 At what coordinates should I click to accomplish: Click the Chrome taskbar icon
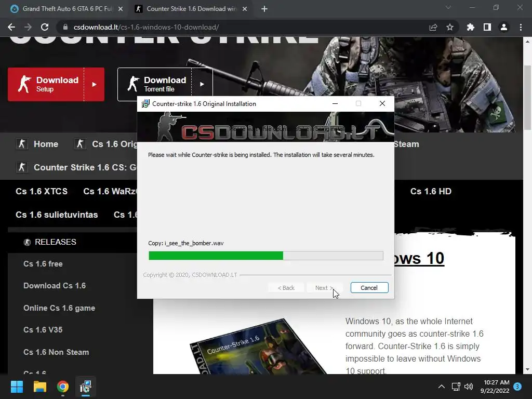[63, 387]
